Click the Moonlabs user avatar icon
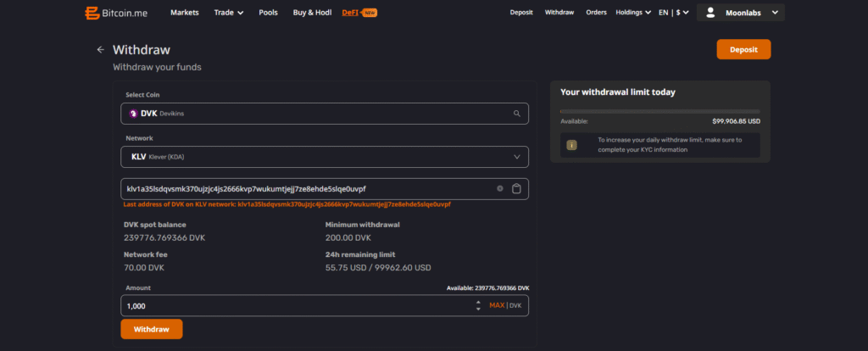The height and width of the screenshot is (351, 868). (709, 13)
